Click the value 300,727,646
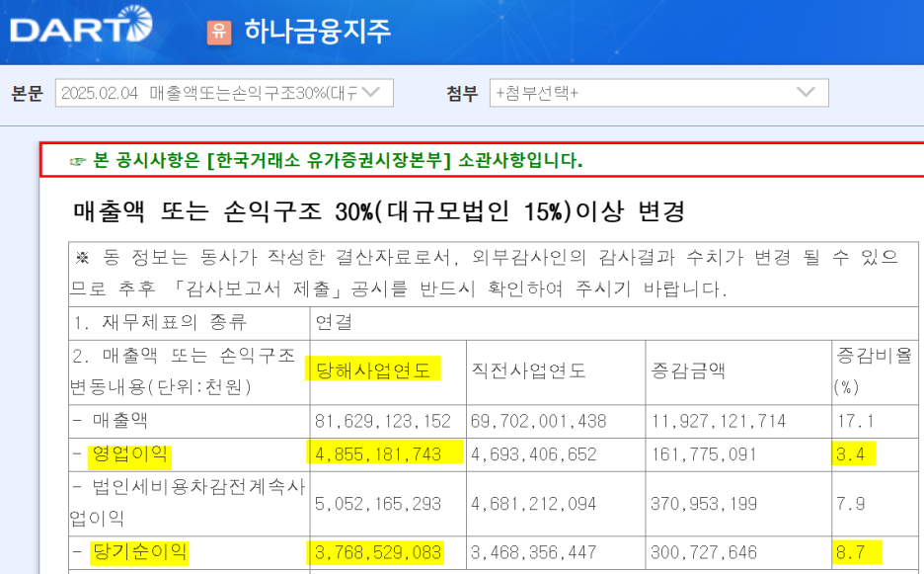This screenshot has height=574, width=924. 704,553
